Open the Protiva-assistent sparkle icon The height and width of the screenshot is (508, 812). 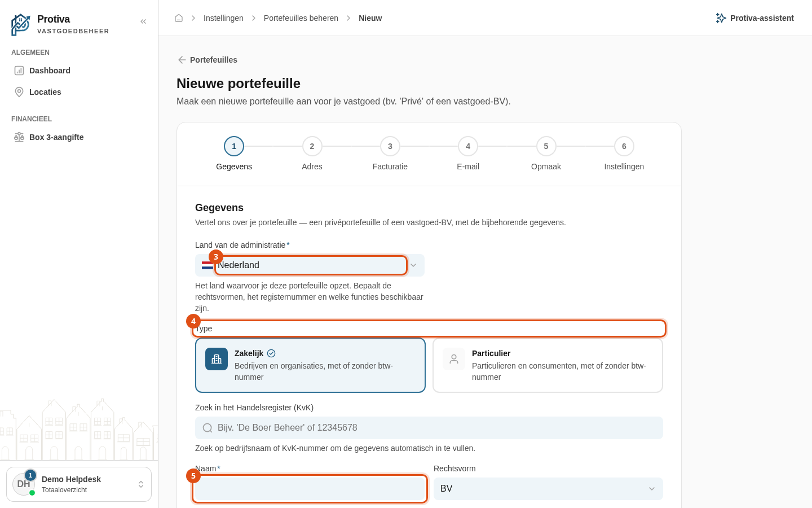721,18
